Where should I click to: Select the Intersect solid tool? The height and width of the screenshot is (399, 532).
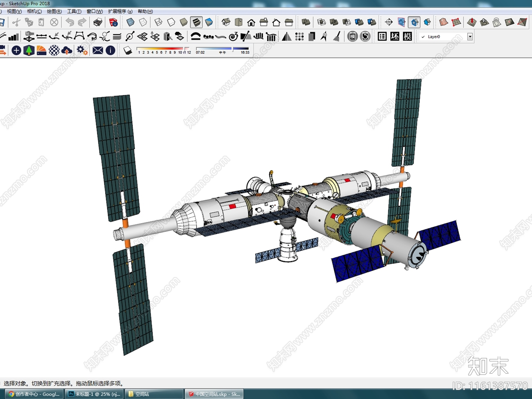(322, 23)
